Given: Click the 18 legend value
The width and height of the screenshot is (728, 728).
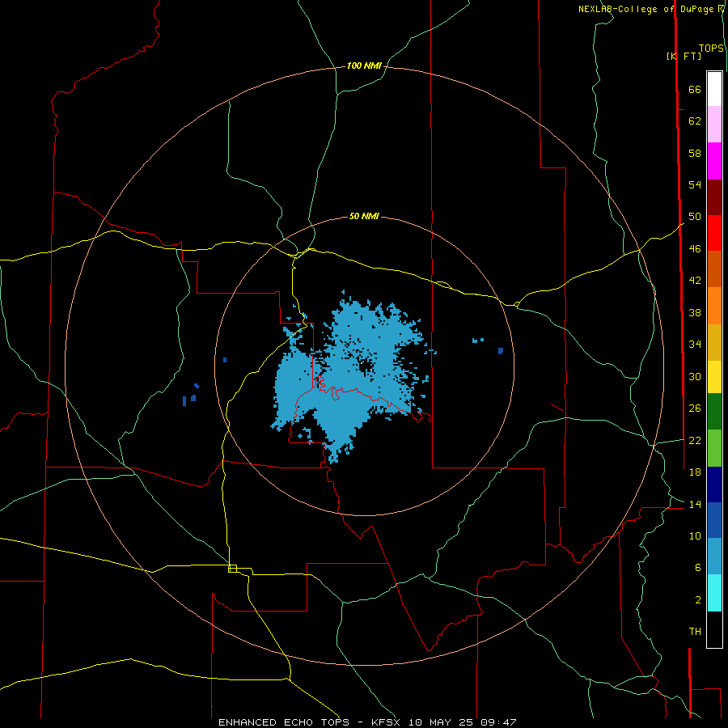Looking at the screenshot, I should 695,472.
